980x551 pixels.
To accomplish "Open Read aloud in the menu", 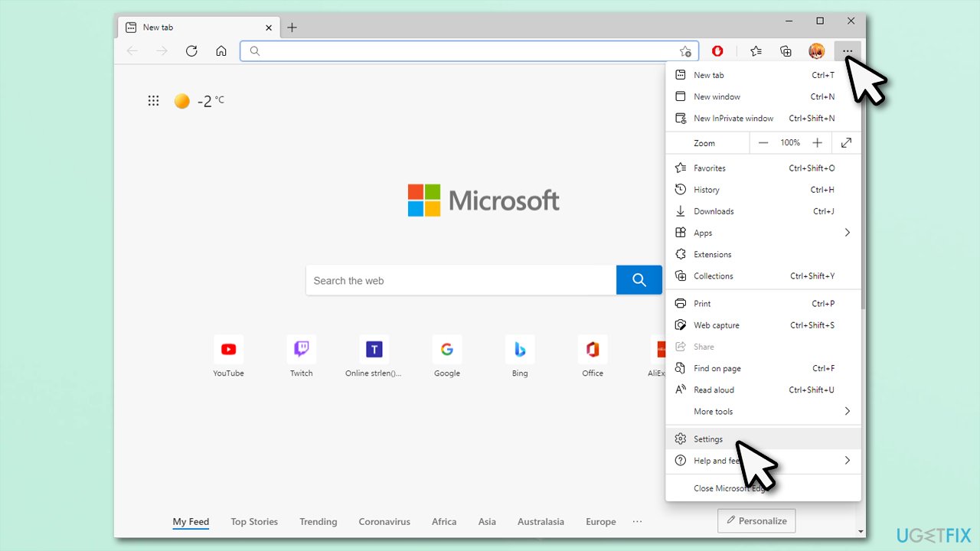I will point(714,390).
